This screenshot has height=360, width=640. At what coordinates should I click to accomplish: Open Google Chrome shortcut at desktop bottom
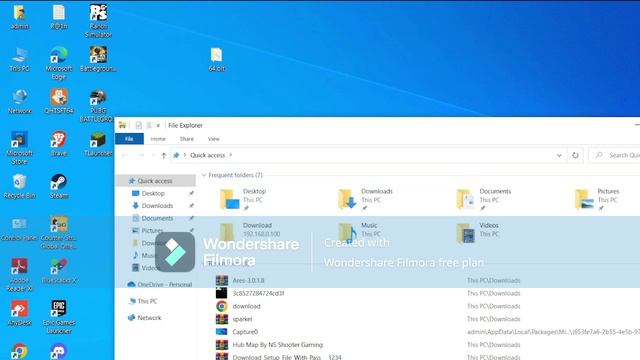click(x=19, y=351)
